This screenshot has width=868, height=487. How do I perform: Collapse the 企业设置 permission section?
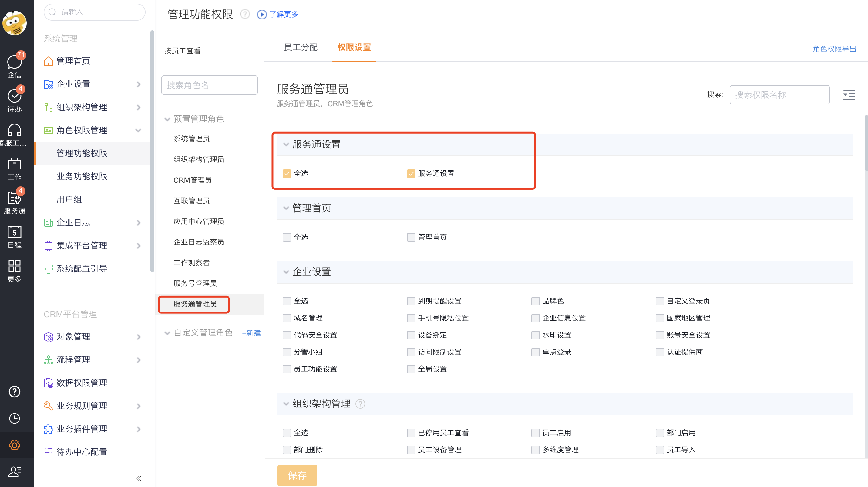pyautogui.click(x=286, y=272)
